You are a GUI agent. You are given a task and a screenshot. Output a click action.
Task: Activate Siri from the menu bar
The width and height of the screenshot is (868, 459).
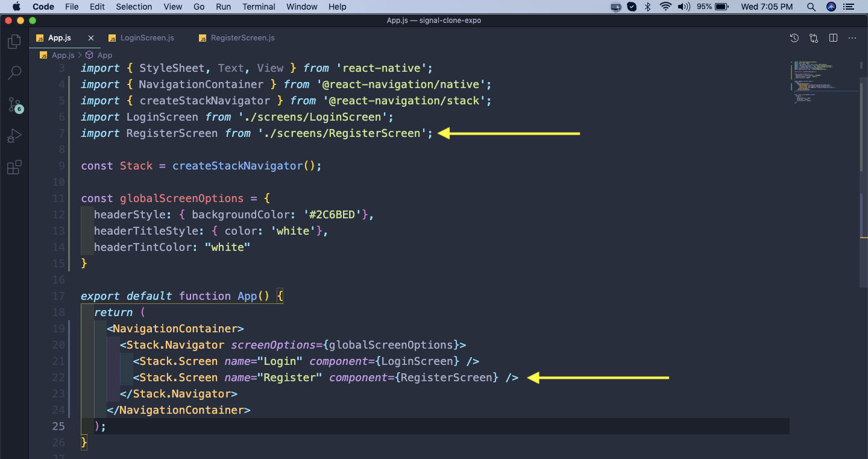(831, 7)
